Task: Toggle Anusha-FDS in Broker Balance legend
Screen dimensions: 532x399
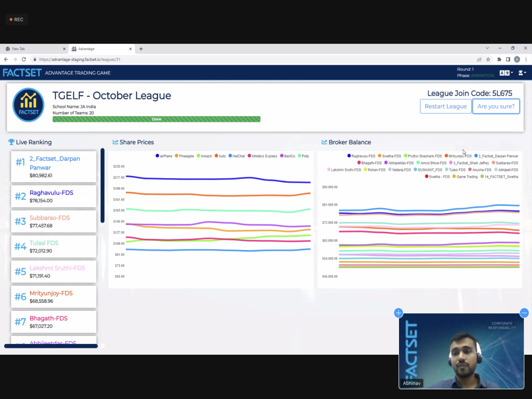Action: pyautogui.click(x=480, y=170)
